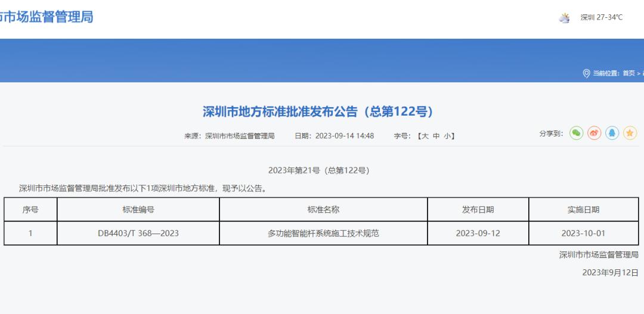Select the DB4403/T 368—2023 cell

point(138,233)
